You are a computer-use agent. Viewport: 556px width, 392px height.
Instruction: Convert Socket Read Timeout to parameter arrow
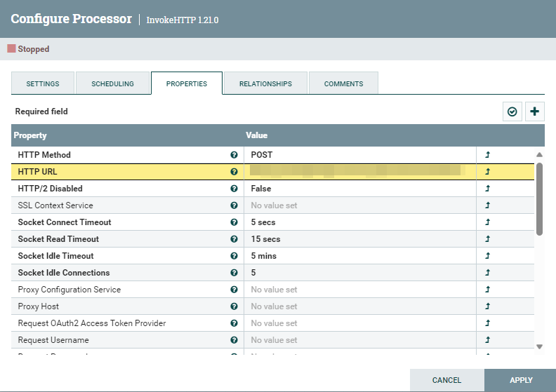point(488,239)
